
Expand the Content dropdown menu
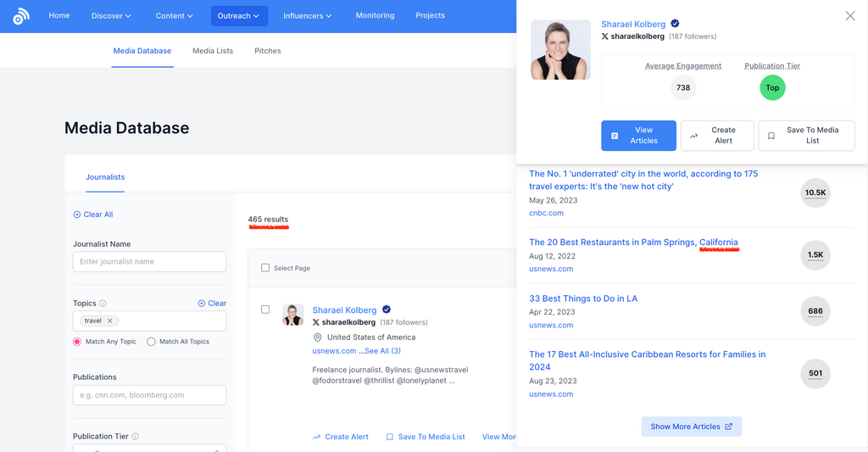(175, 16)
